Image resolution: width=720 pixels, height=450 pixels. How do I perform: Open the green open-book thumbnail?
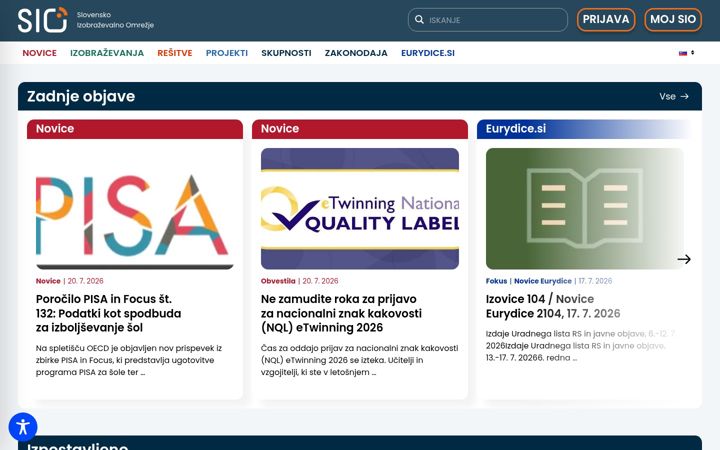(x=585, y=208)
